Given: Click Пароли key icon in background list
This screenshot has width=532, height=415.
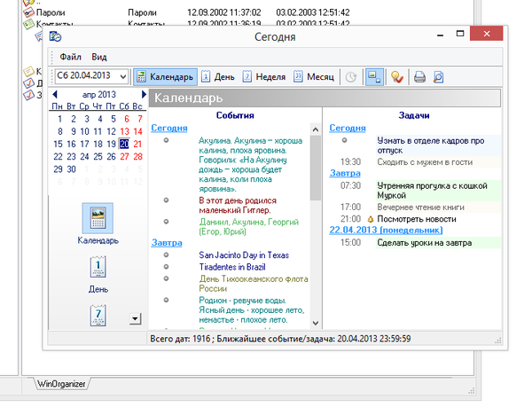Looking at the screenshot, I should point(28,12).
